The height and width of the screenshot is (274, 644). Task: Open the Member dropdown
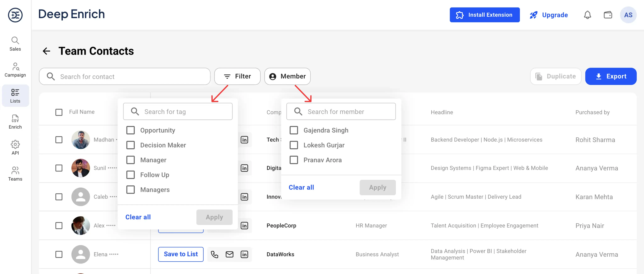[x=287, y=76]
